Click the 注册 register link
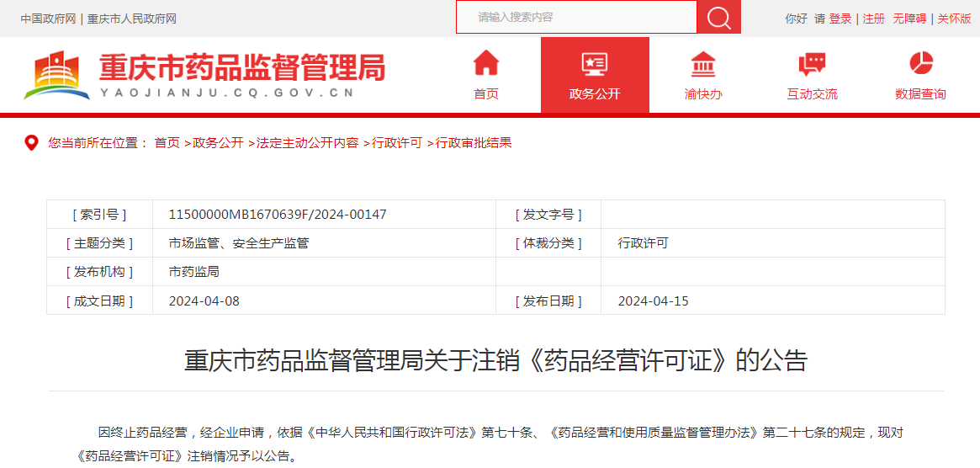The image size is (980, 468). coord(874,19)
